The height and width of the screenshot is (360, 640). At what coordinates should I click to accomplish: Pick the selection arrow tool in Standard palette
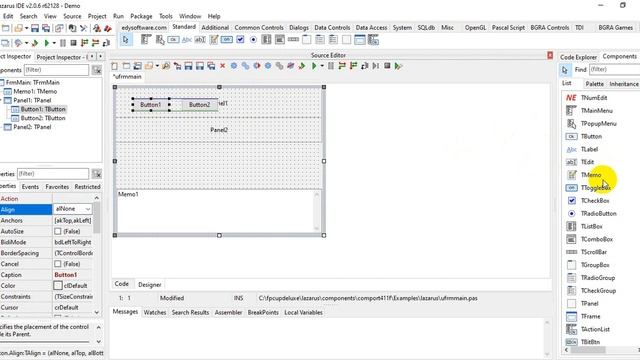tap(126, 40)
